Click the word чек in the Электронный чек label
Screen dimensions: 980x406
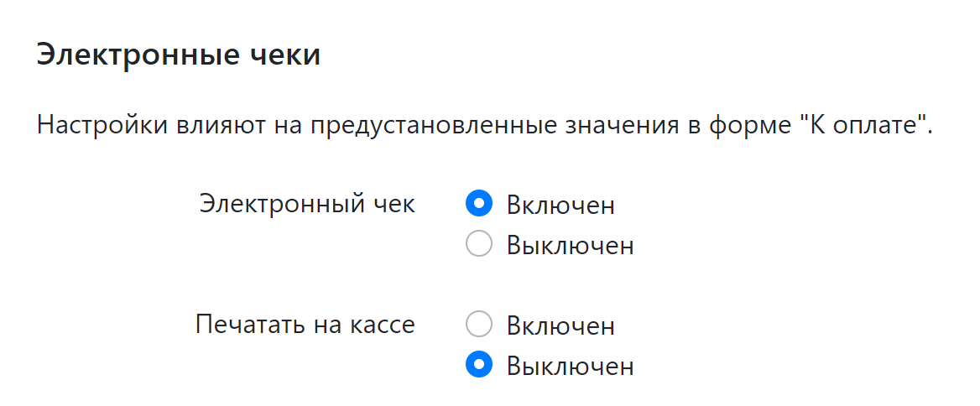point(394,204)
